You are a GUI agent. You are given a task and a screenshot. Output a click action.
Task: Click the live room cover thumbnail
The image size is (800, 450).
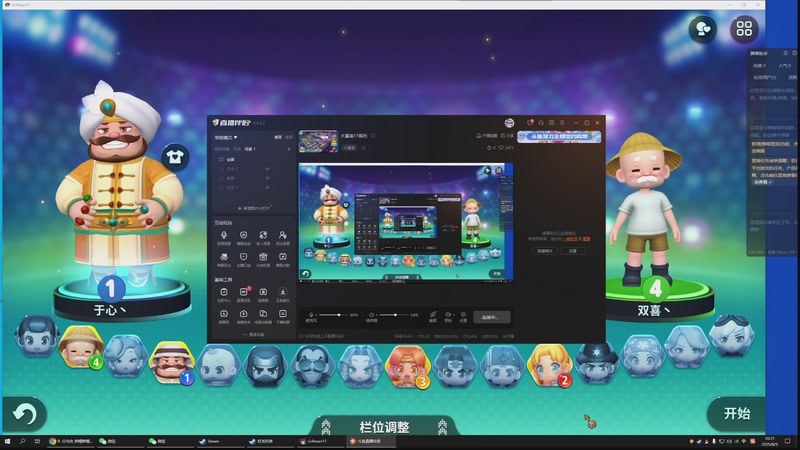click(x=318, y=141)
